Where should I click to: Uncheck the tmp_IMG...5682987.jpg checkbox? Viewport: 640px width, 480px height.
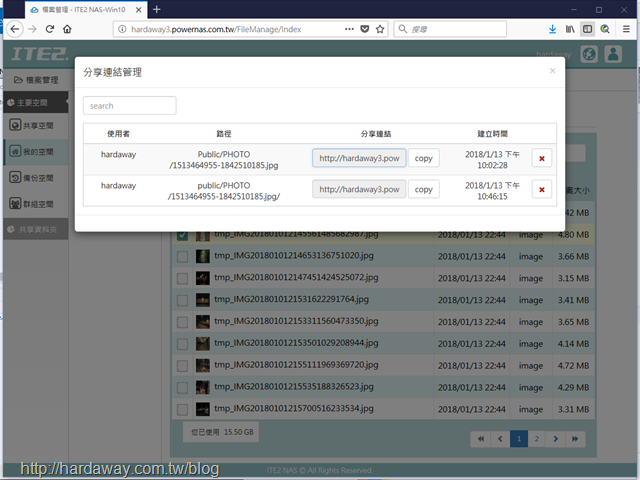182,235
